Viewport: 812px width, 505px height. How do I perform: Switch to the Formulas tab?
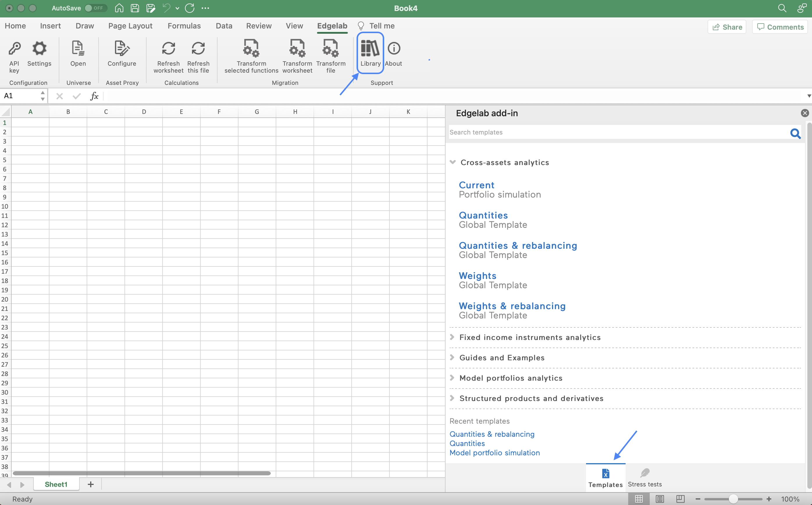(x=184, y=26)
